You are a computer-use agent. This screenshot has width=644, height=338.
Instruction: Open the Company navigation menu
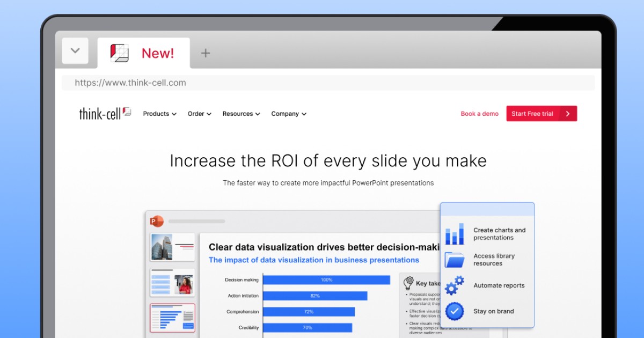[x=289, y=114]
